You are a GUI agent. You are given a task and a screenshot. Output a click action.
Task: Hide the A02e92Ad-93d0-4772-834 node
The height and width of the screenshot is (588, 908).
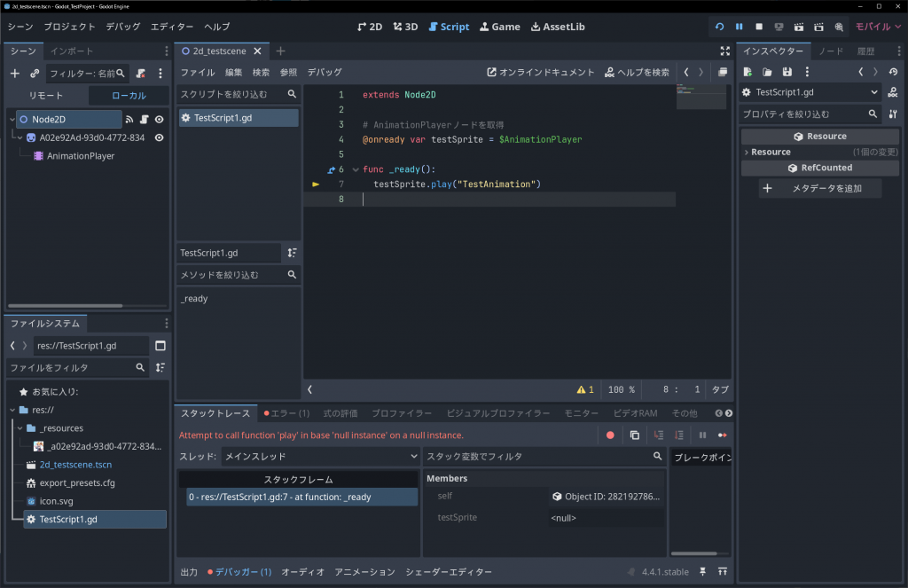160,137
